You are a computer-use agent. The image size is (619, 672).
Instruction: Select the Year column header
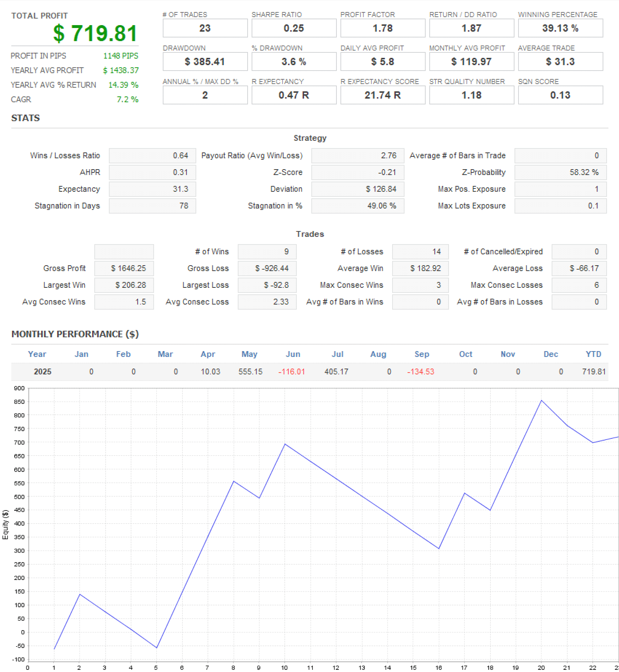pyautogui.click(x=37, y=354)
